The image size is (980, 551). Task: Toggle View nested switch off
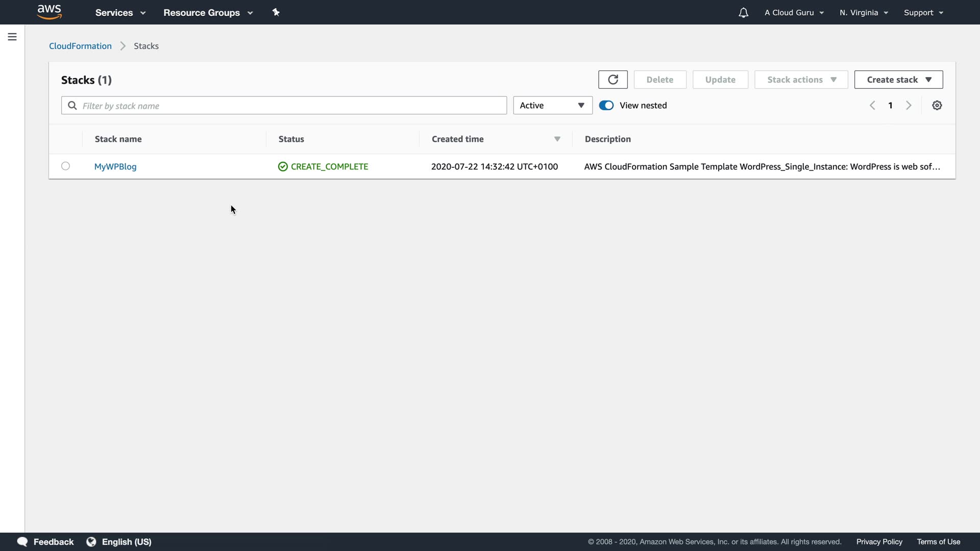(606, 106)
